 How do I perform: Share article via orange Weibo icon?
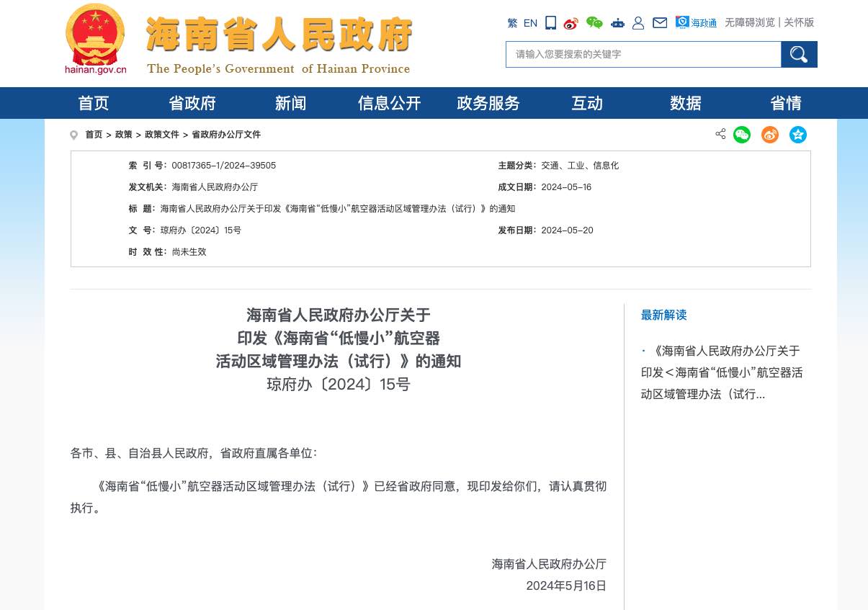click(770, 135)
